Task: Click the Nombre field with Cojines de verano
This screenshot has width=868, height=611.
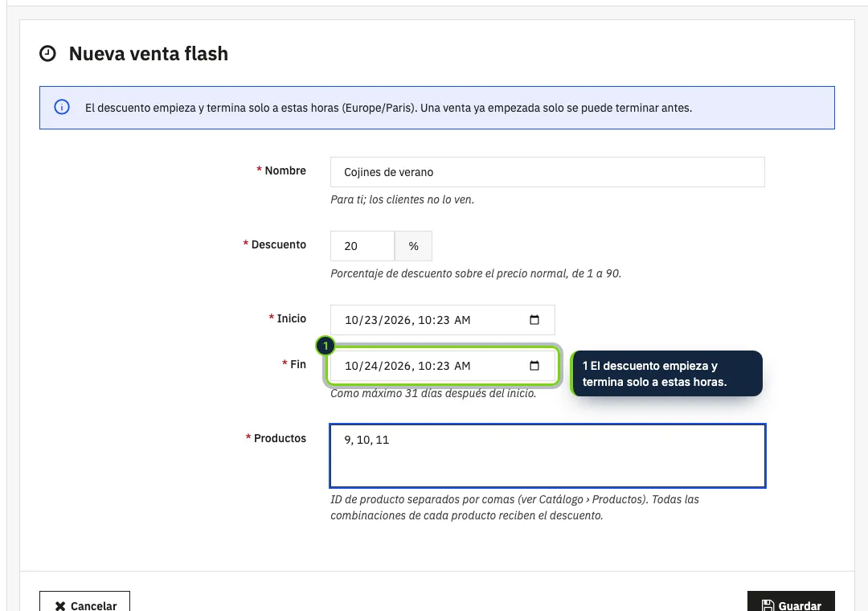Action: coord(547,172)
